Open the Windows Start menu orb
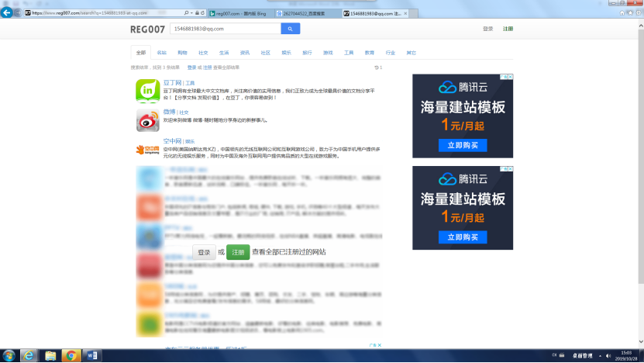Screen dimensions: 644x363 pyautogui.click(x=9, y=355)
